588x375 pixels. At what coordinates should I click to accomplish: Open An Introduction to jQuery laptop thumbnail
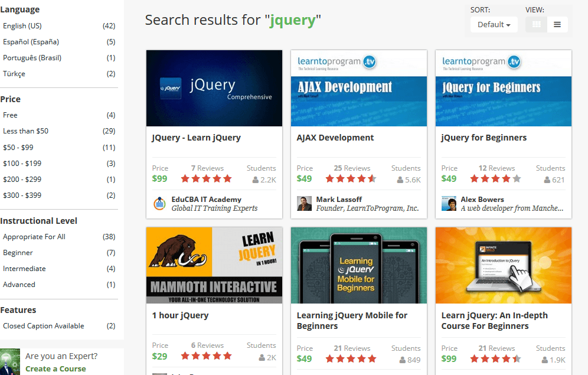[x=504, y=265]
